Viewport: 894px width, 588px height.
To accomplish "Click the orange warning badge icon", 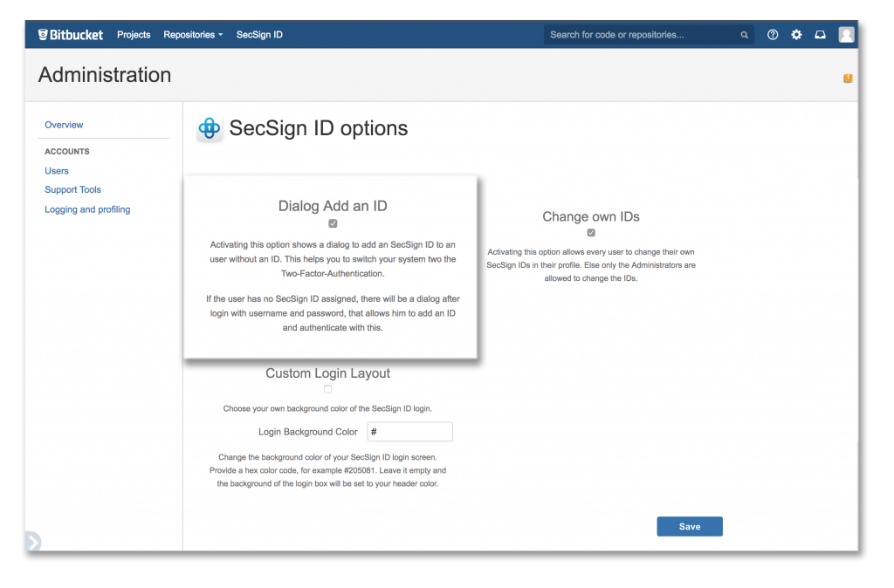I will [847, 78].
